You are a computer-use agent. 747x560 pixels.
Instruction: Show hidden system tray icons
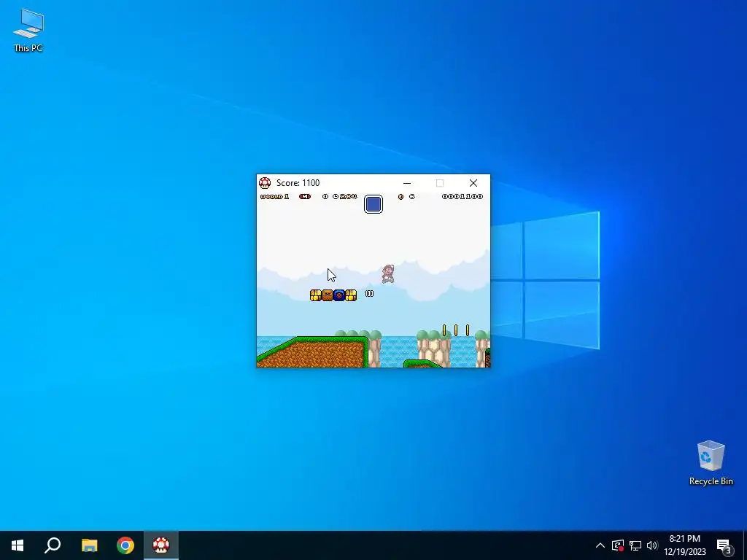600,545
